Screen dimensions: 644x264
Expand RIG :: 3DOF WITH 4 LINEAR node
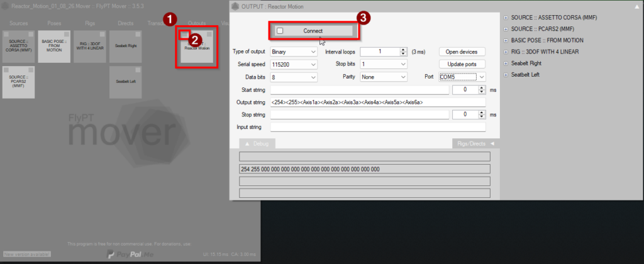[x=506, y=52]
